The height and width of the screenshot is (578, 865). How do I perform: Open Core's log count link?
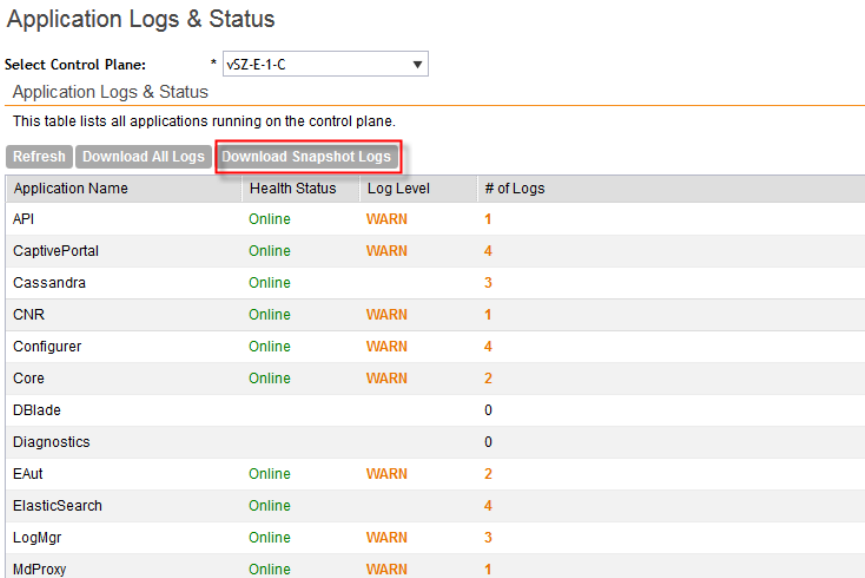coord(488,379)
